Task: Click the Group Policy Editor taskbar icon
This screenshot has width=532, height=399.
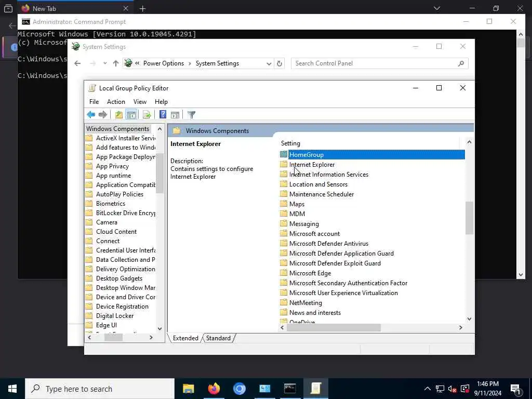Action: [316, 389]
